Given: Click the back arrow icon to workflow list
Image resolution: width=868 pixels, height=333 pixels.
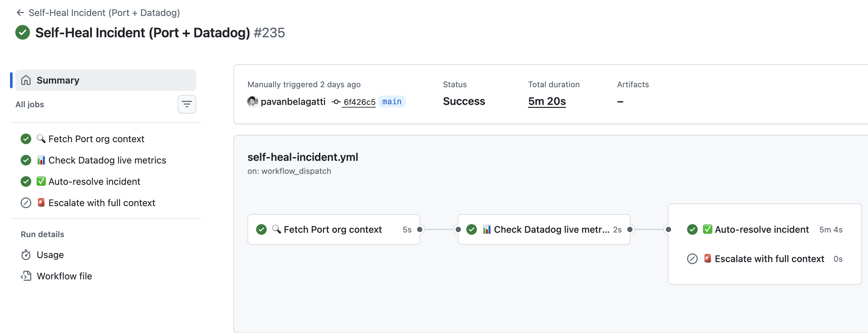Looking at the screenshot, I should pyautogui.click(x=20, y=13).
